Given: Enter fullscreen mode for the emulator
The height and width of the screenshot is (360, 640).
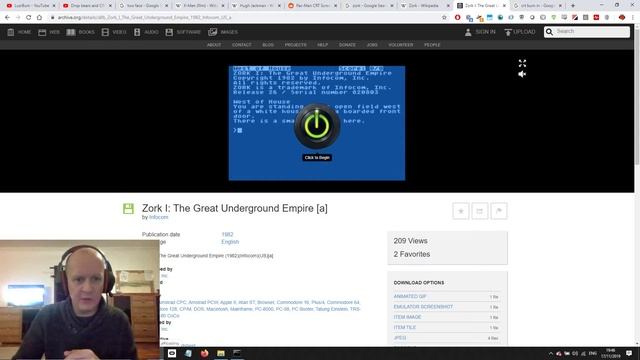Looking at the screenshot, I should pyautogui.click(x=522, y=63).
